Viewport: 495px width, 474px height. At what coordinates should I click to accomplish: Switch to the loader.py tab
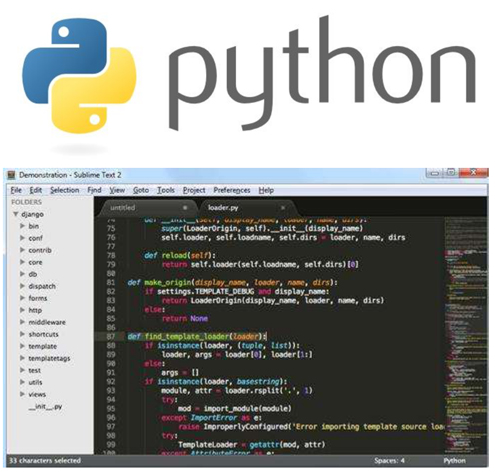click(247, 208)
